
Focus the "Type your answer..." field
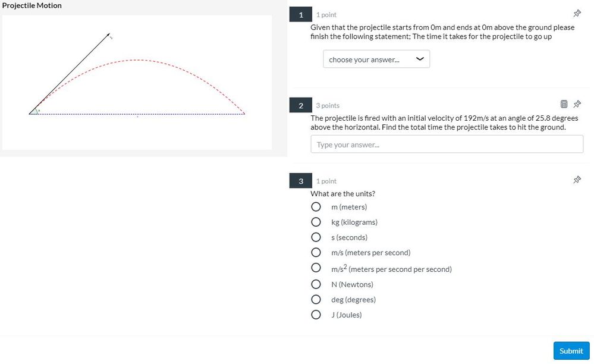[x=447, y=145]
